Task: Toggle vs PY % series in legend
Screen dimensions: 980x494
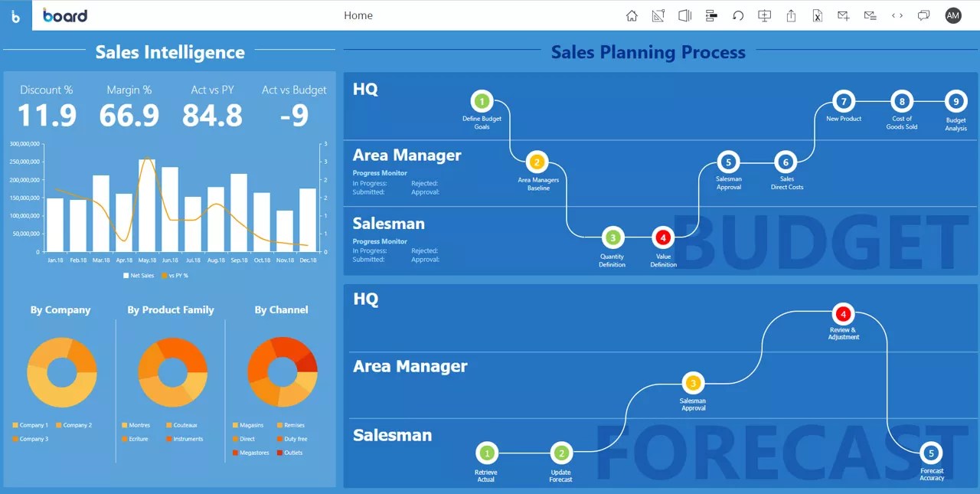Action: tap(174, 275)
